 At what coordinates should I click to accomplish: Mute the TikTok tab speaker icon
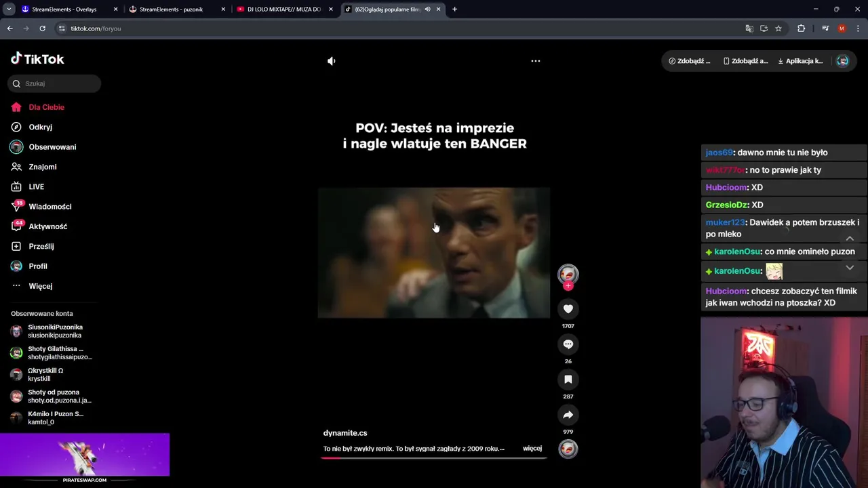click(427, 9)
